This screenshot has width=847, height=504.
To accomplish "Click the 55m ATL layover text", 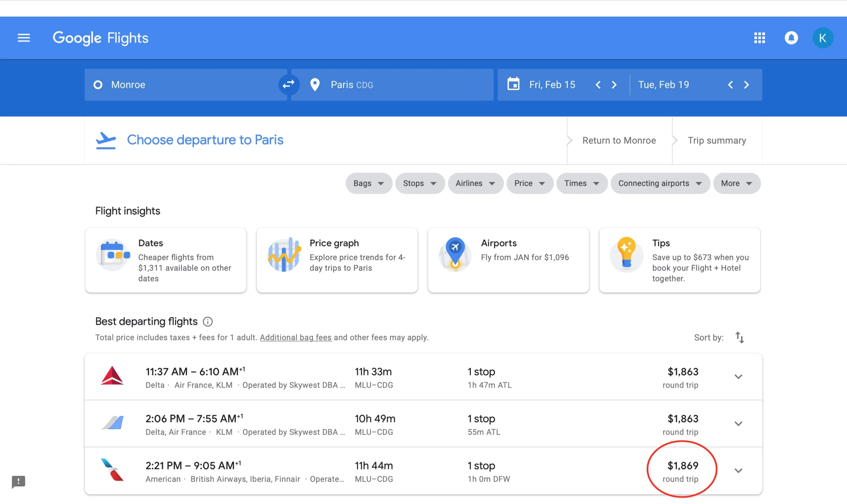I will click(483, 432).
